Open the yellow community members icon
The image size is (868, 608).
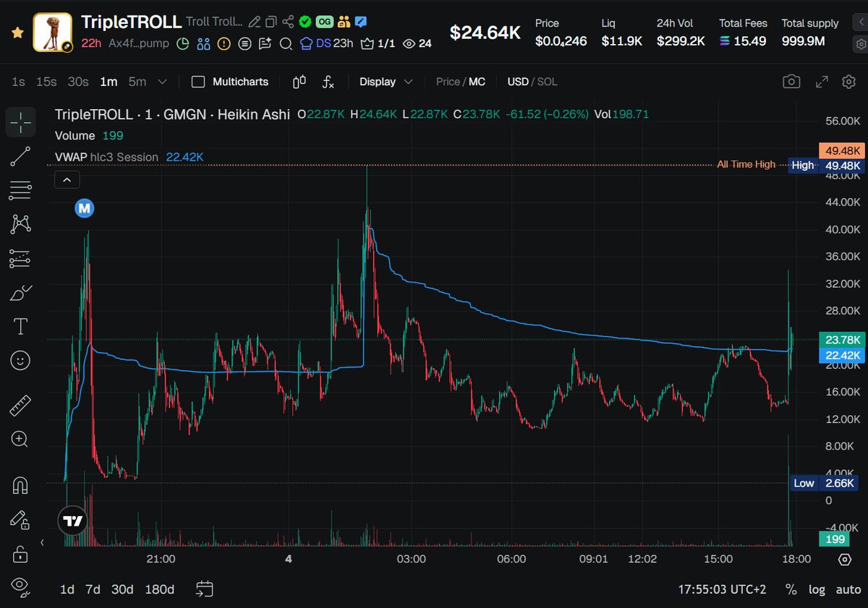point(343,22)
